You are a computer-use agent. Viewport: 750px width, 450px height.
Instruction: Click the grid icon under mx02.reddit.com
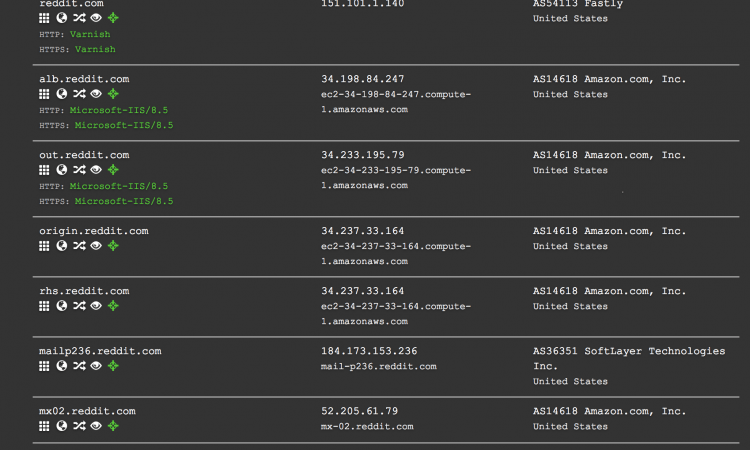[44, 426]
